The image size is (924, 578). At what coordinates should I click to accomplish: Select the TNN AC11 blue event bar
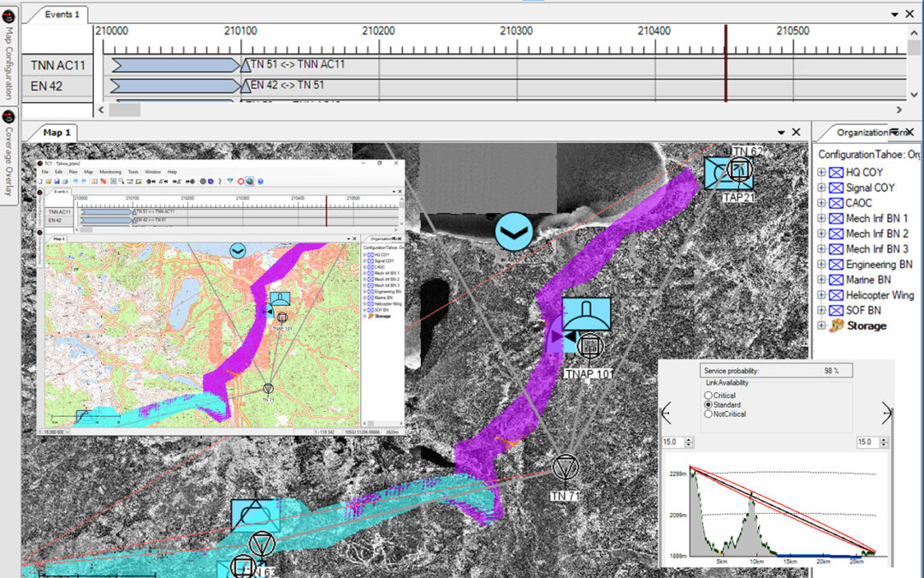175,65
